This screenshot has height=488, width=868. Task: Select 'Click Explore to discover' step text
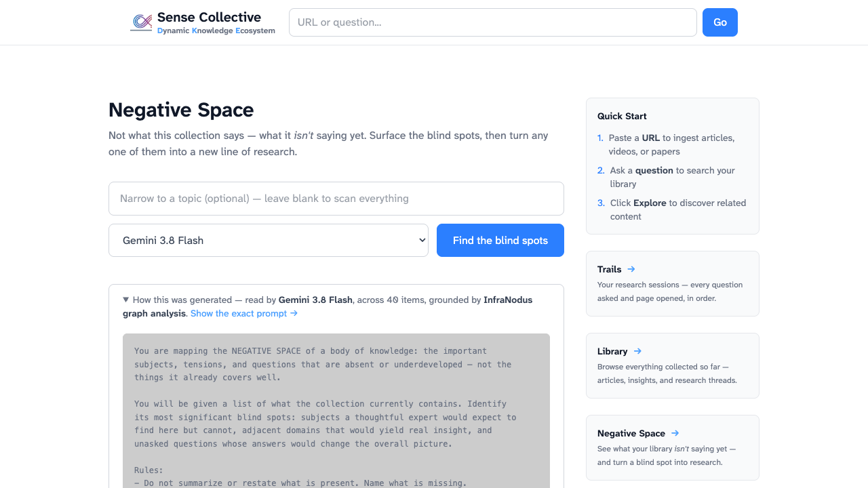677,209
